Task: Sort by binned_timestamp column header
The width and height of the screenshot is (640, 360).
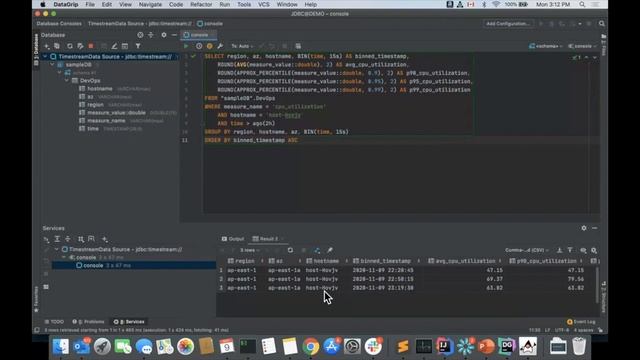Action: point(385,261)
